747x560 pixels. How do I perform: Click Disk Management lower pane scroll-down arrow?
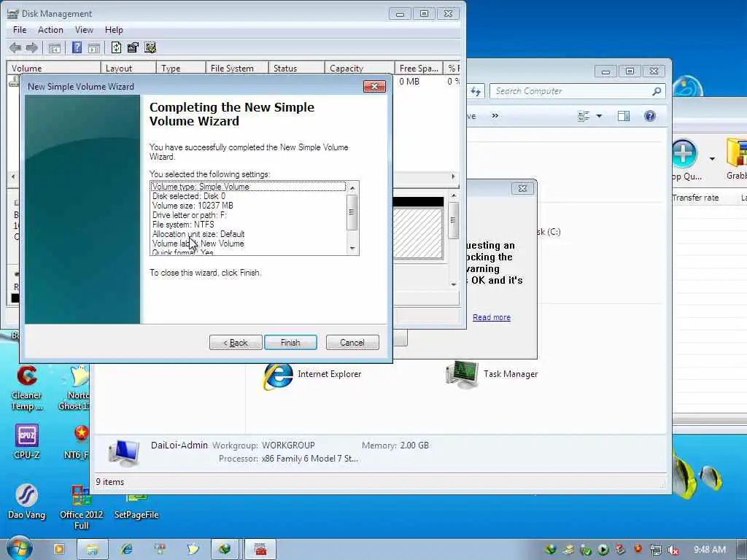point(454,284)
